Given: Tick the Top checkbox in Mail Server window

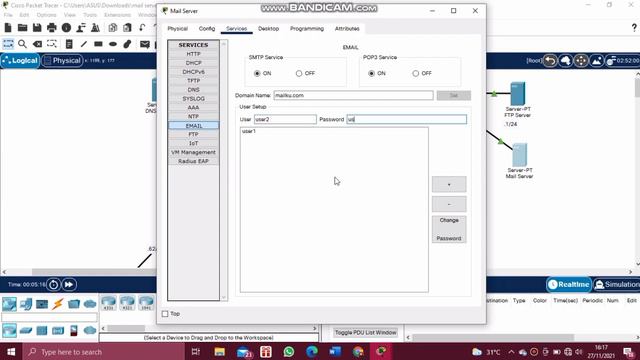Looking at the screenshot, I should pyautogui.click(x=165, y=314).
